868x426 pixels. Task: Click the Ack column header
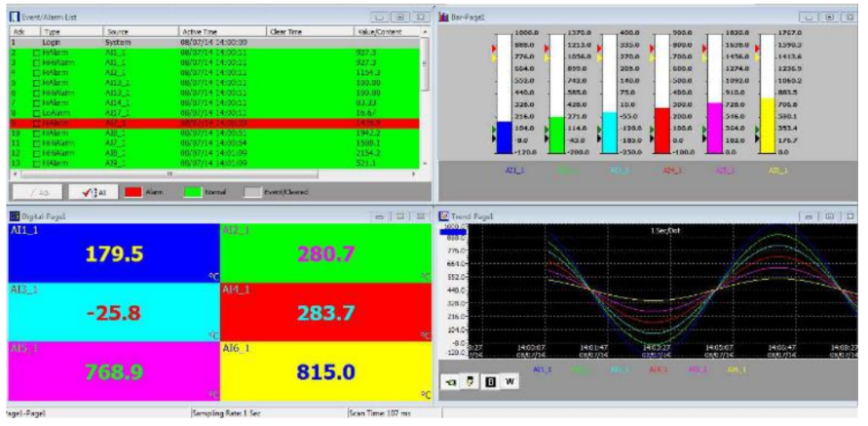click(25, 32)
